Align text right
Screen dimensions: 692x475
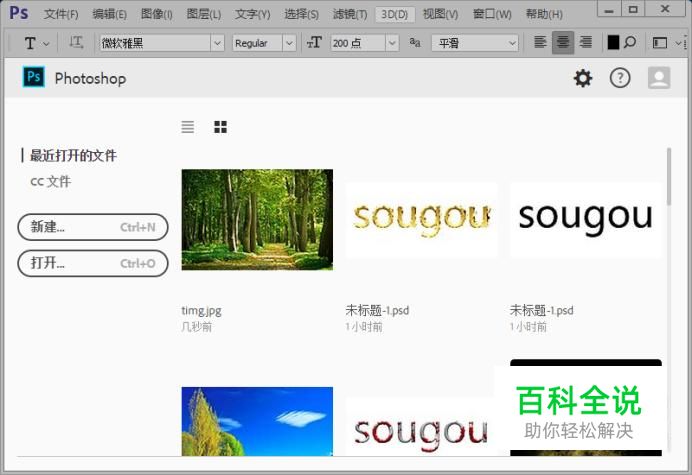click(586, 42)
